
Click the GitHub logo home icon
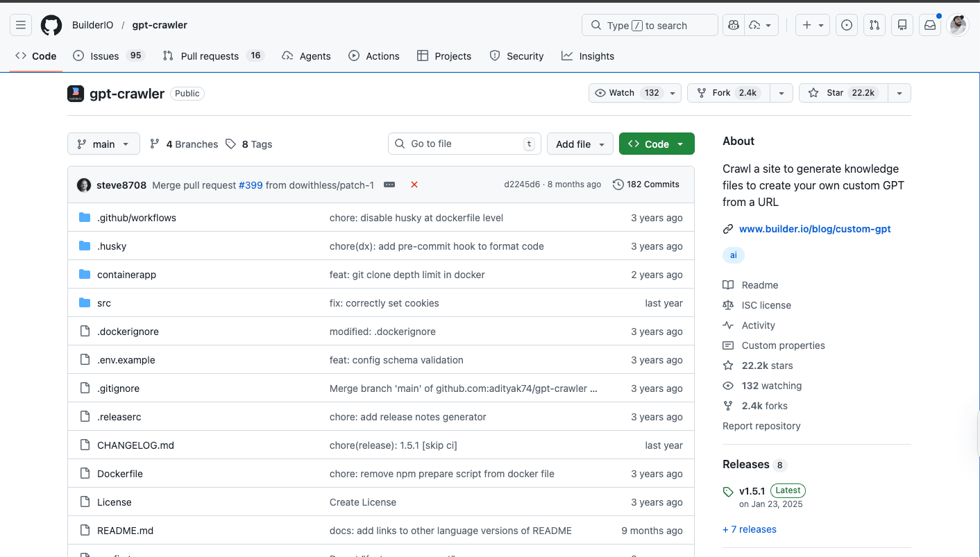click(51, 26)
